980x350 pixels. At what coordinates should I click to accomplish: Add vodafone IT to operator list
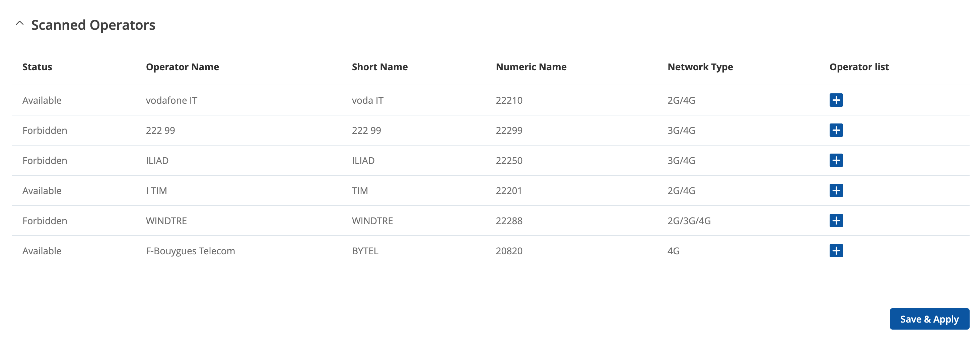point(836,100)
